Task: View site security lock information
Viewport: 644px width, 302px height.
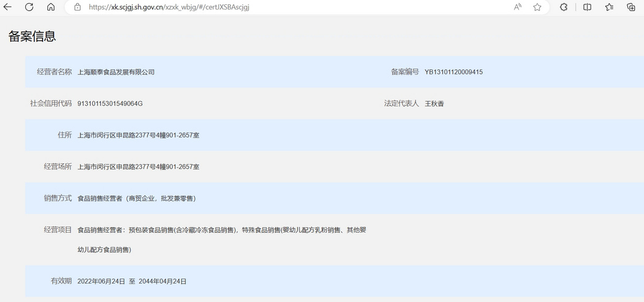Action: click(x=78, y=7)
